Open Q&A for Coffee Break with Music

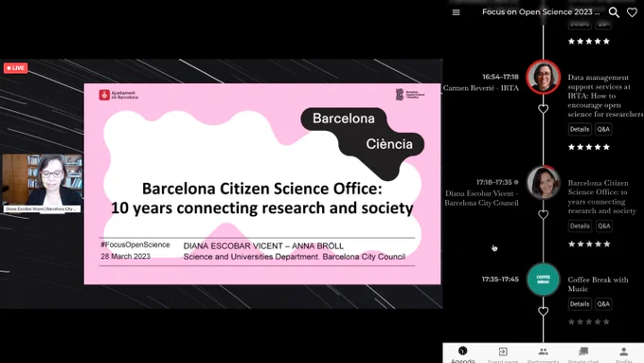[603, 304]
